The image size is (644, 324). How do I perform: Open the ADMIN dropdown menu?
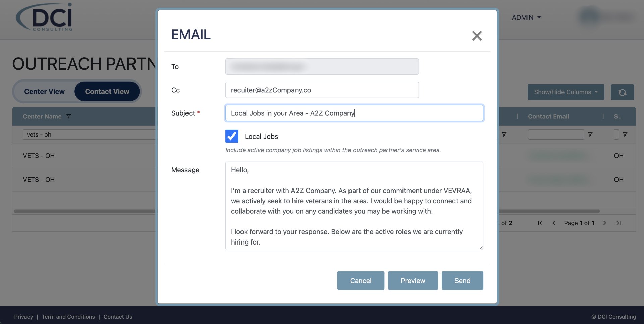click(x=526, y=17)
